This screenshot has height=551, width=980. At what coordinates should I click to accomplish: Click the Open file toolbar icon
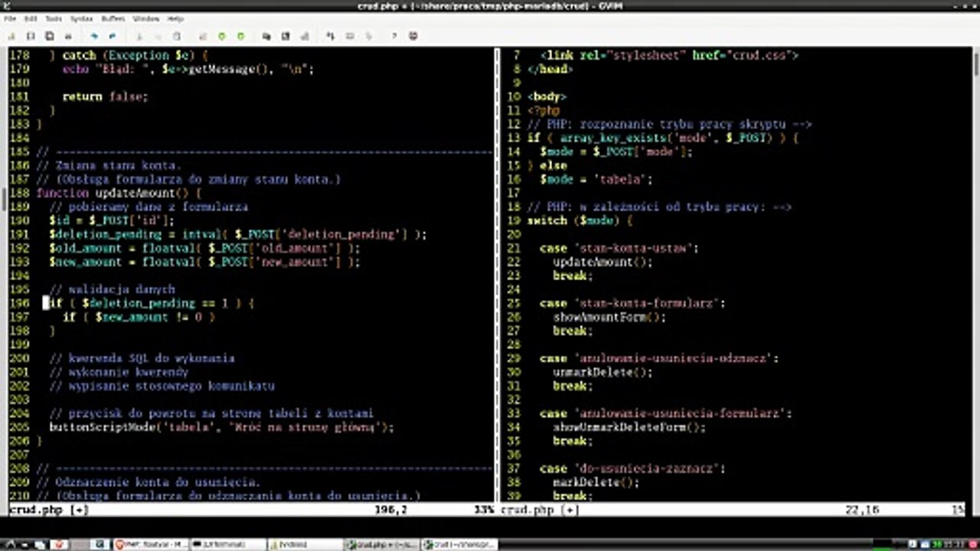pyautogui.click(x=11, y=36)
